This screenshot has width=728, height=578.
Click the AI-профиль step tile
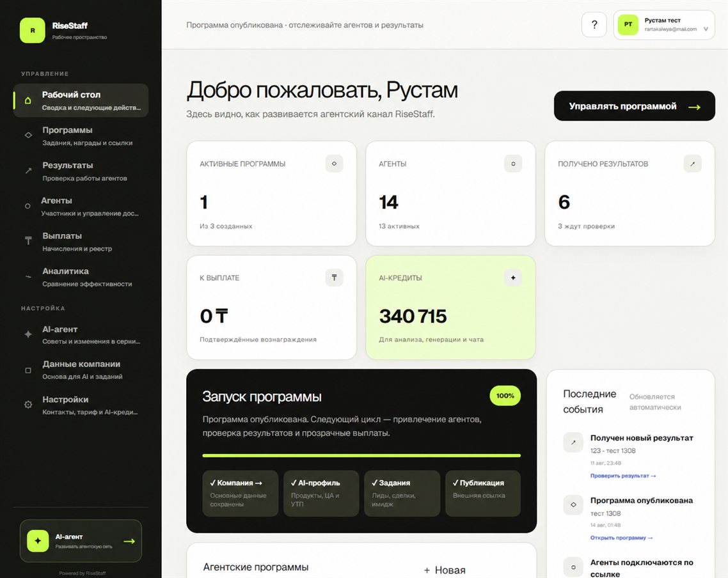(321, 493)
